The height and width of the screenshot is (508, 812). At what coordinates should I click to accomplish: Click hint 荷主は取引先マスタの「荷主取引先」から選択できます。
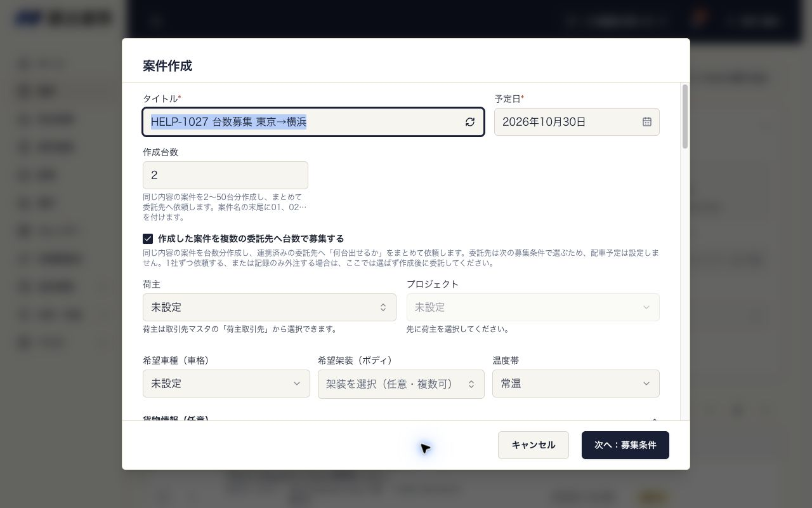coord(241,329)
